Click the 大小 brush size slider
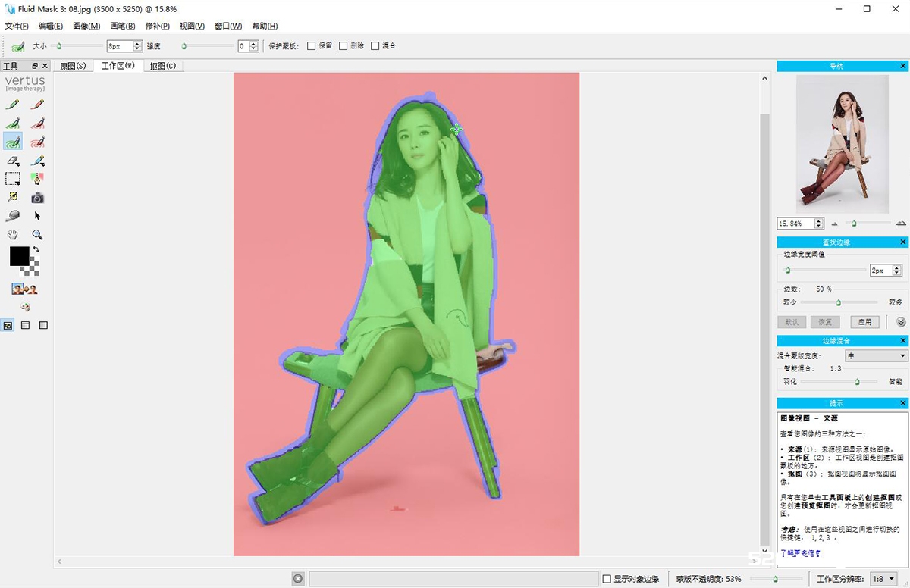 77,46
